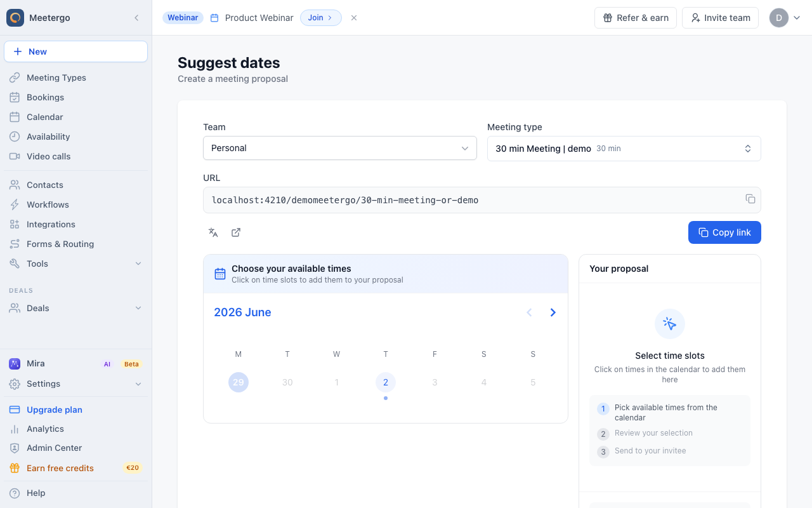Image resolution: width=812 pixels, height=508 pixels.
Task: Click the Integrations grid icon
Action: (x=15, y=224)
